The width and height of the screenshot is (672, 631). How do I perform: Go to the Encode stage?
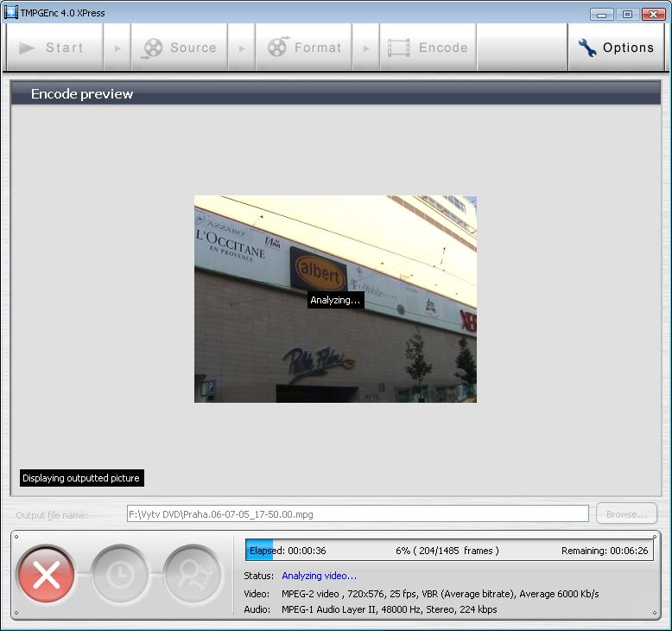[428, 48]
